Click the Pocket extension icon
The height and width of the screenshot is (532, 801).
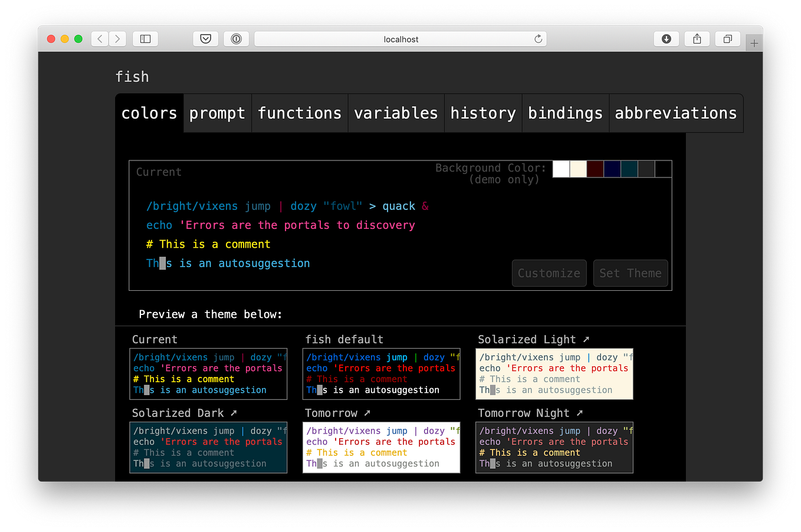(205, 39)
